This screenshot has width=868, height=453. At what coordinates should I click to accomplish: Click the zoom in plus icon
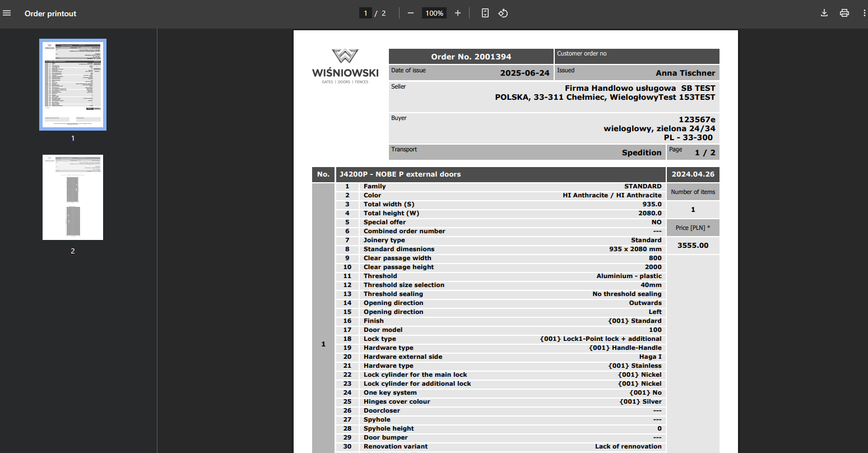coord(458,13)
